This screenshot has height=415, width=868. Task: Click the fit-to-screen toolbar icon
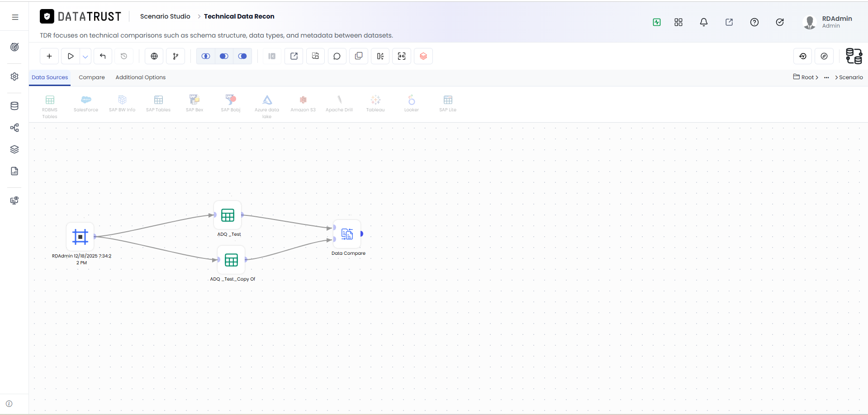pyautogui.click(x=402, y=56)
